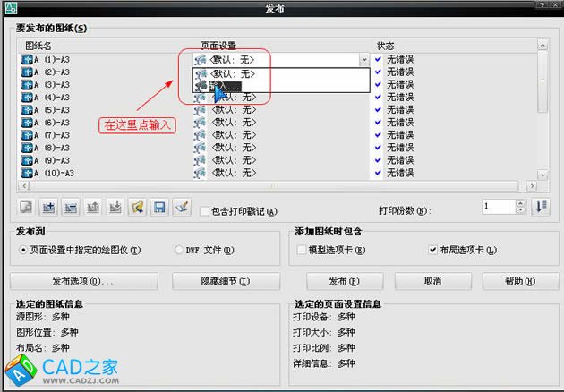
Task: Open Plot Stamp Settings via the toolbar icon
Action: point(182,208)
